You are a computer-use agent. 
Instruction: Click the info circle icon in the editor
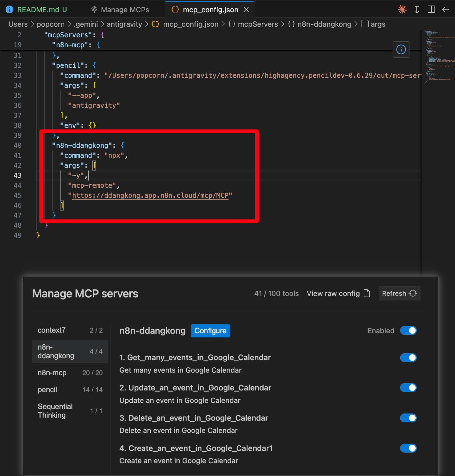click(x=401, y=50)
